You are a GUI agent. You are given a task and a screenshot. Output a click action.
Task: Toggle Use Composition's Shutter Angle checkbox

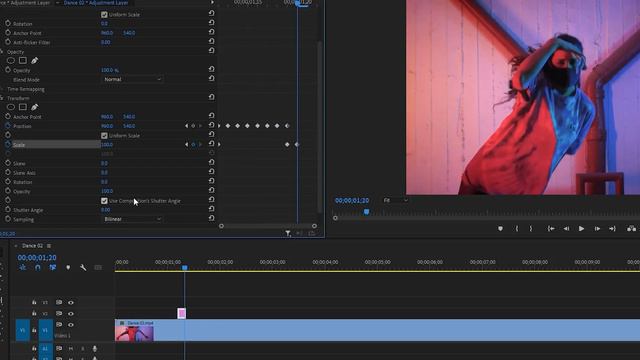tap(104, 201)
